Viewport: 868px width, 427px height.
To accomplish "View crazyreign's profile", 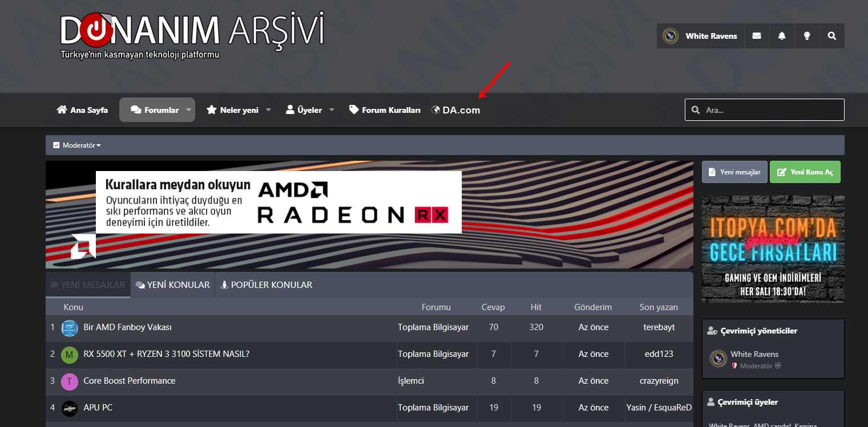I will 659,381.
